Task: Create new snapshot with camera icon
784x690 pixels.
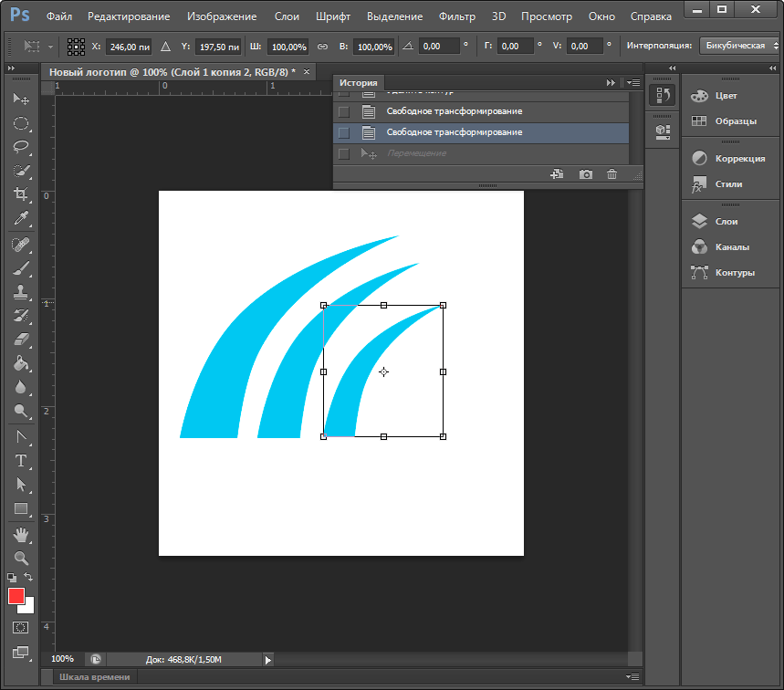Action: 586,174
